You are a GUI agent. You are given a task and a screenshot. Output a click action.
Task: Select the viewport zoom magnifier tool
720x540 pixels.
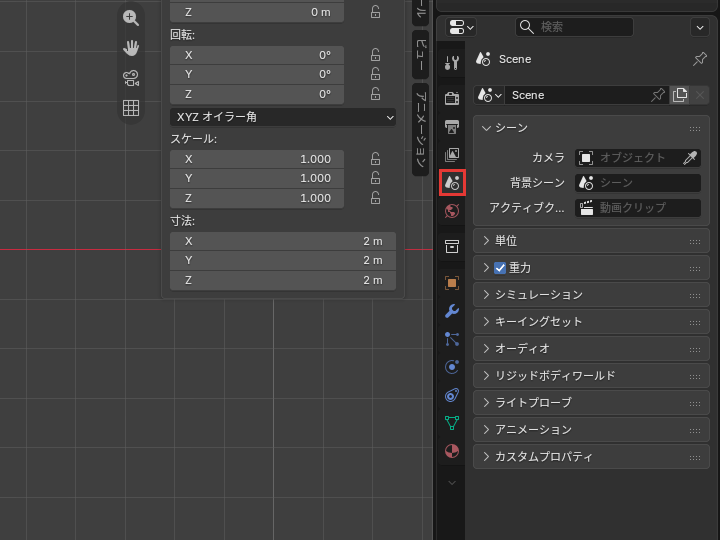131,18
